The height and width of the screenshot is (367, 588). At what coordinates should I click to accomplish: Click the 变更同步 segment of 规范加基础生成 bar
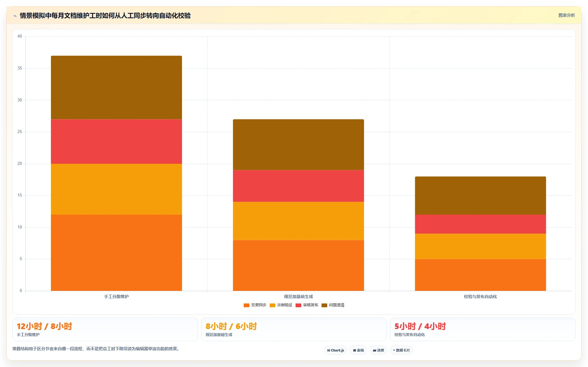pos(298,266)
